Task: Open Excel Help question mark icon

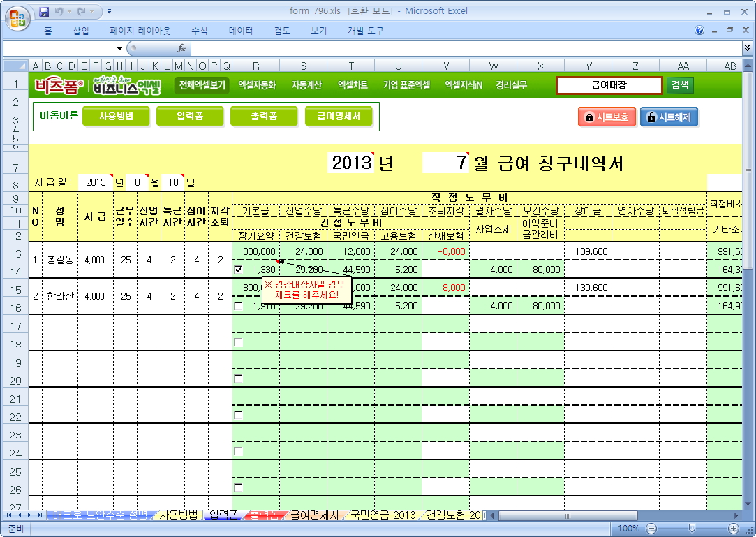Action: tap(699, 31)
